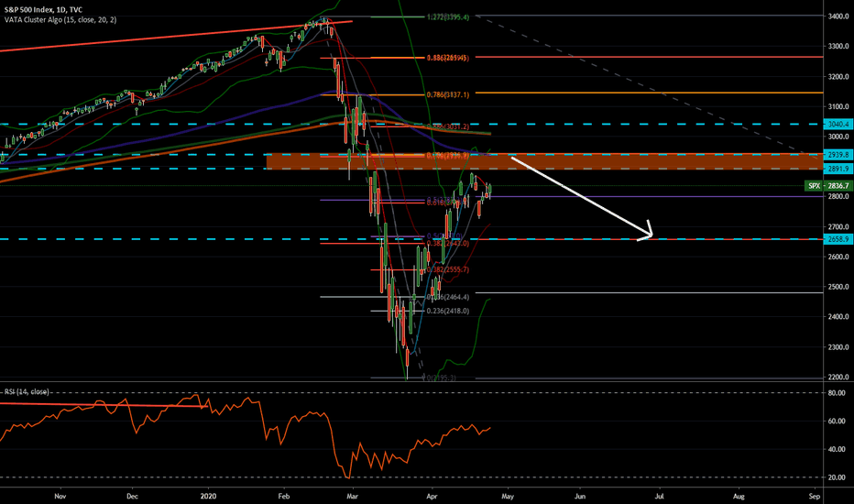Click the Aug label on time axis

point(739,497)
